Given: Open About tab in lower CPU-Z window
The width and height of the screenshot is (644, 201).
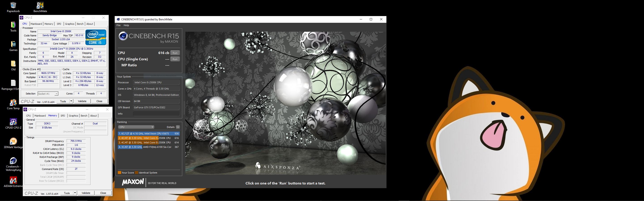Looking at the screenshot, I should tap(93, 116).
